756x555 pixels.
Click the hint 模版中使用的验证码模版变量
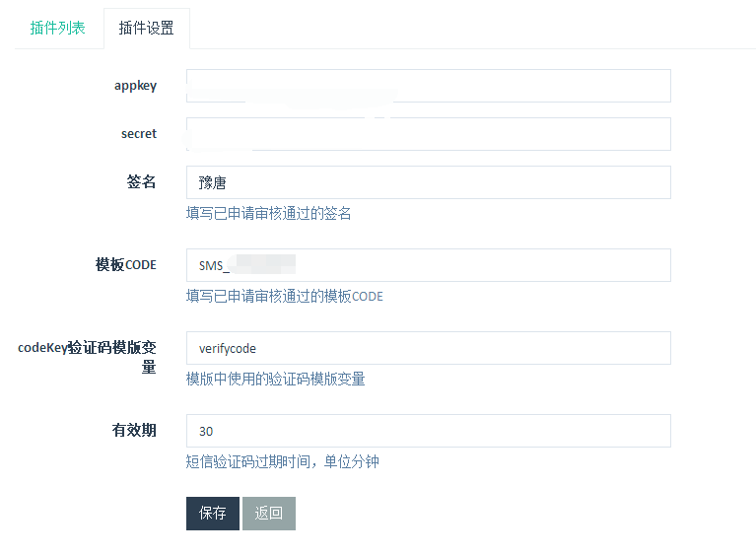(275, 379)
